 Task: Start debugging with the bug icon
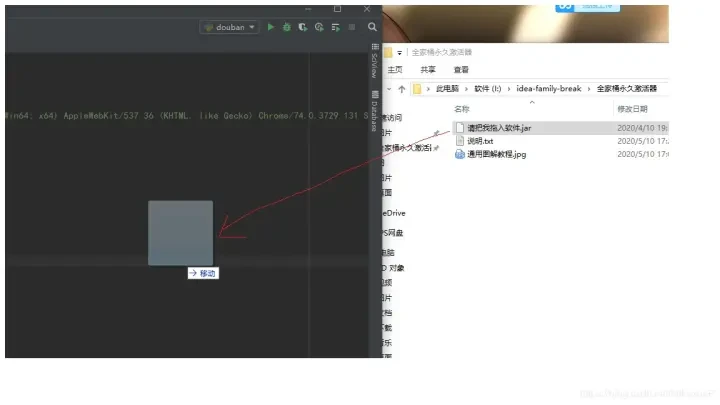pyautogui.click(x=287, y=27)
